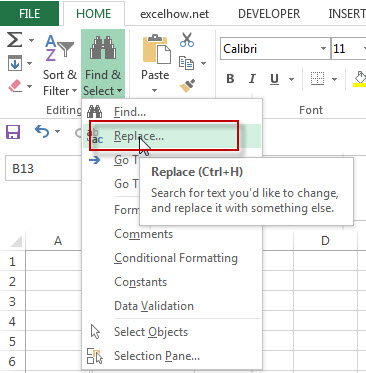Open the Borders dropdown arrow
The height and width of the screenshot is (373, 366).
pos(334,79)
